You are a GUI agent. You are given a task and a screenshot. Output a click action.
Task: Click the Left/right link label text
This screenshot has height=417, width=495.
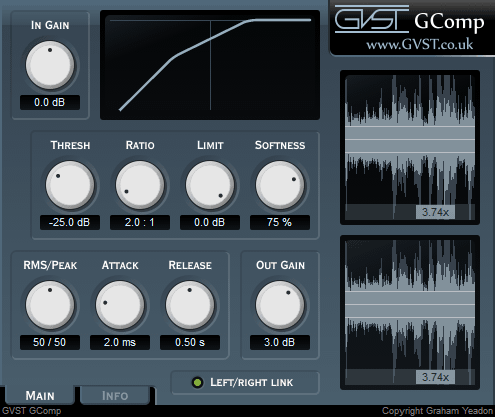point(251,382)
